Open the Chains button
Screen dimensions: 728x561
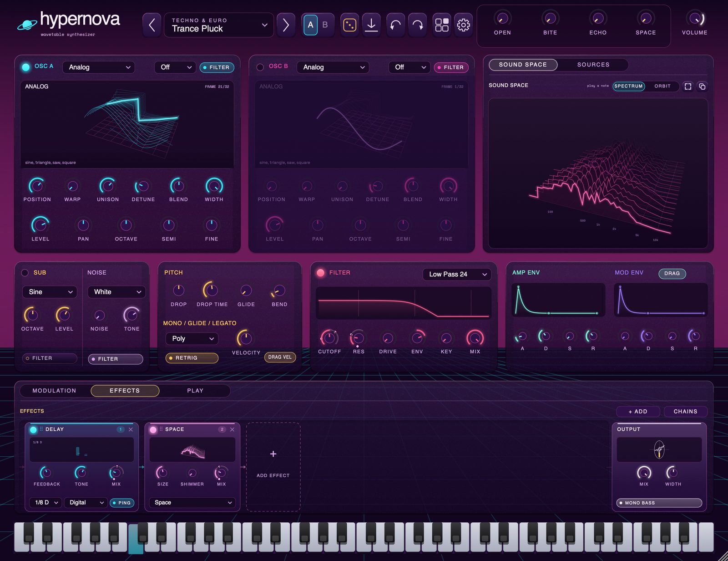click(x=685, y=411)
